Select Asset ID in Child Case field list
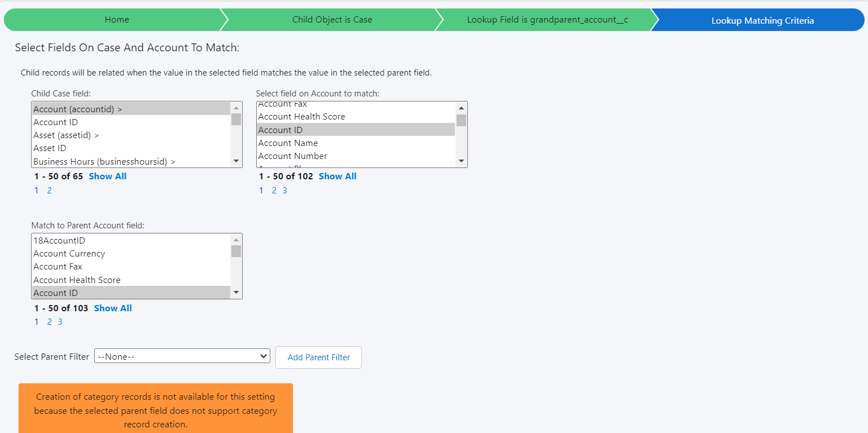868x433 pixels. pyautogui.click(x=131, y=148)
